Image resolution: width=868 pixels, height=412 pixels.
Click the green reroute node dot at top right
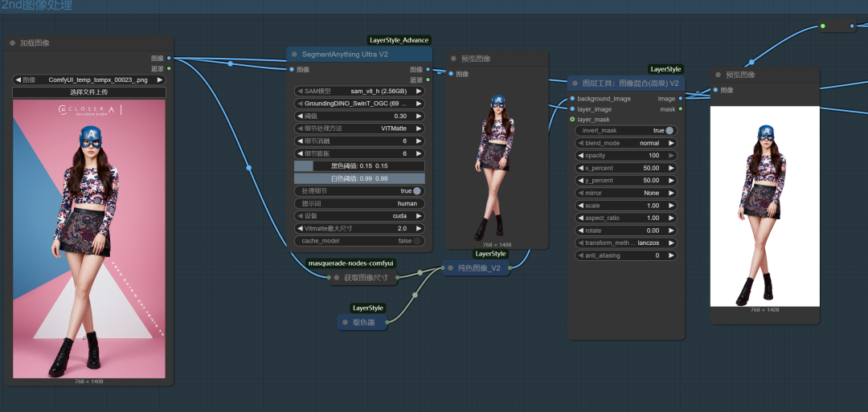823,26
